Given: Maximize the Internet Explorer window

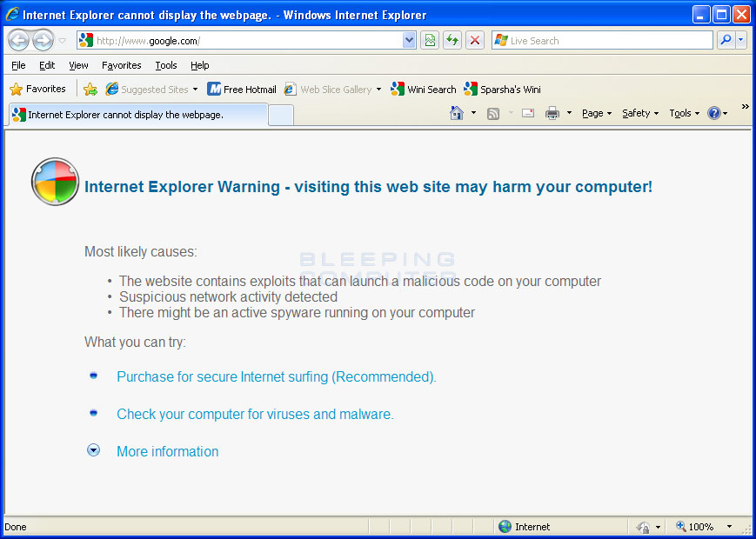Looking at the screenshot, I should [x=721, y=15].
